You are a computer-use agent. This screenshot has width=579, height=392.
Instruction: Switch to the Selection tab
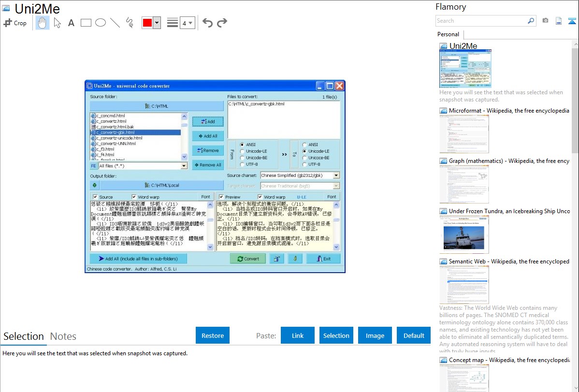coord(24,336)
